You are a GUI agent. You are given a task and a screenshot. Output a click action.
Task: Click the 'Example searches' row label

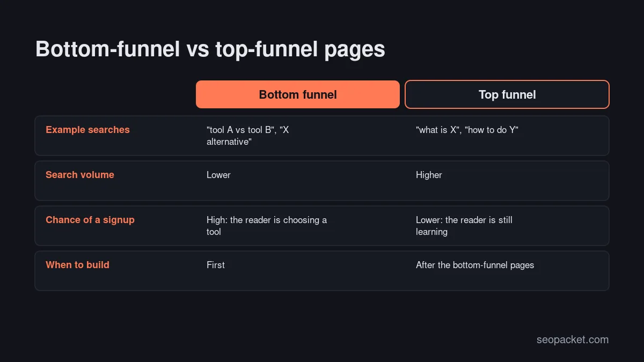point(87,130)
